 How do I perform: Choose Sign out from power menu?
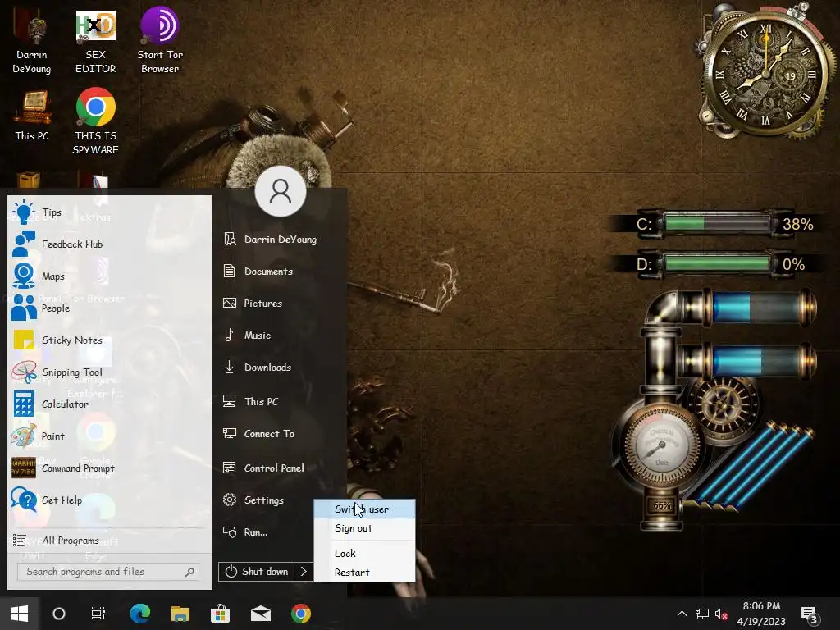point(364,528)
